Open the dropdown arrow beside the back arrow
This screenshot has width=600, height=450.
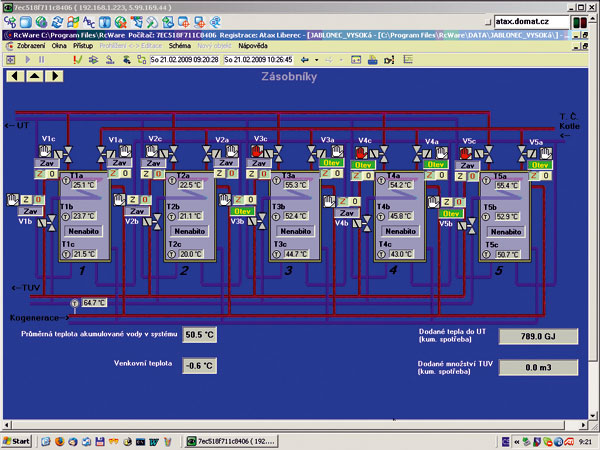tap(316, 60)
